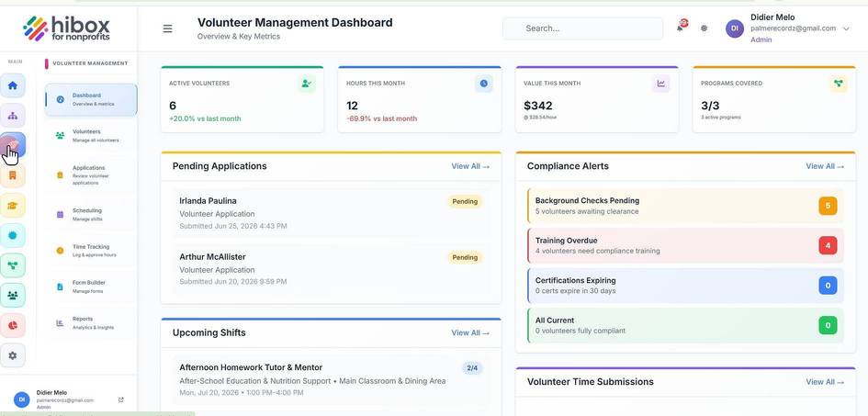Open the people group icon in rail
Screen dimensions: 868x416
[13, 295]
